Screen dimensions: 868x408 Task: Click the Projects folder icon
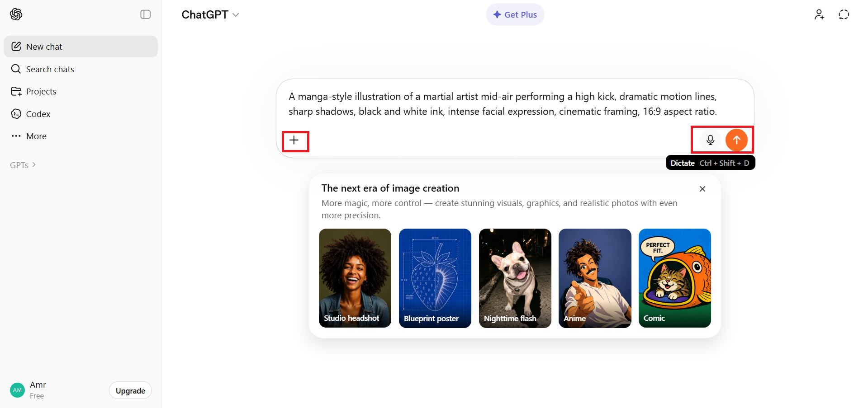pyautogui.click(x=16, y=91)
